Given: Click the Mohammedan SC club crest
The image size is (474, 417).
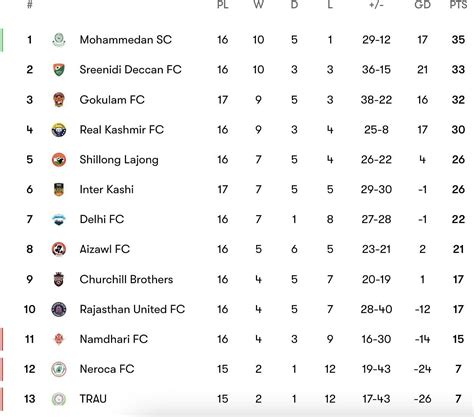Looking at the screenshot, I should (59, 40).
